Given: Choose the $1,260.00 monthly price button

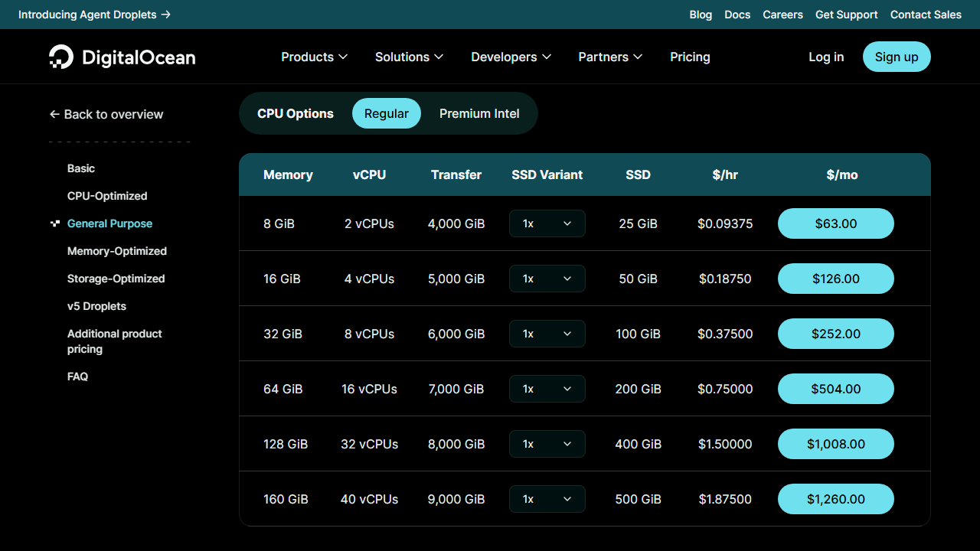Looking at the screenshot, I should (836, 499).
